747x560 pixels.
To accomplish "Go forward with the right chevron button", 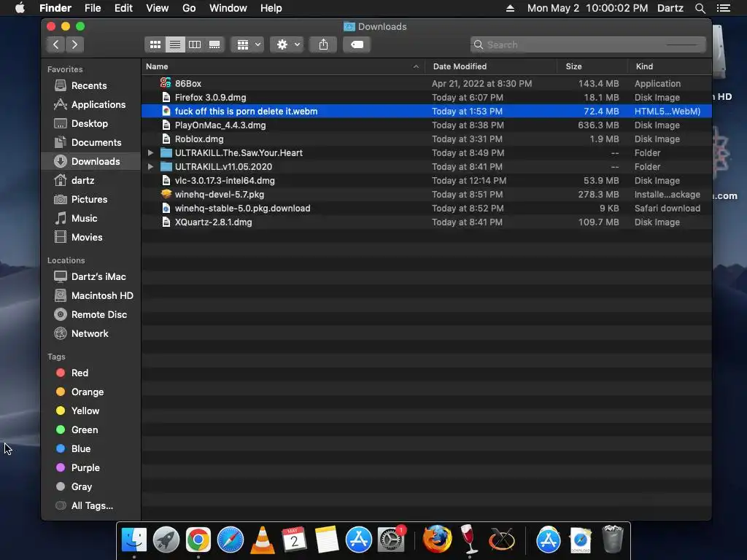I will tap(75, 44).
